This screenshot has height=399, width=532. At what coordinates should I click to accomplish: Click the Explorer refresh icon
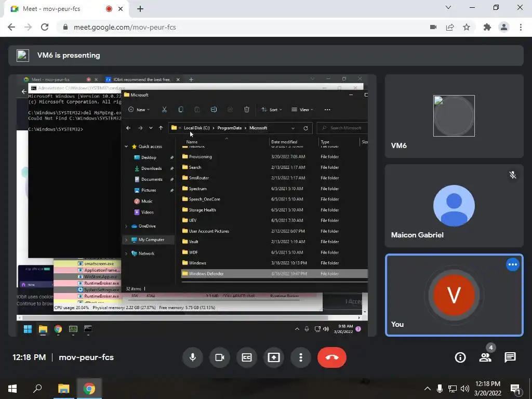305,128
